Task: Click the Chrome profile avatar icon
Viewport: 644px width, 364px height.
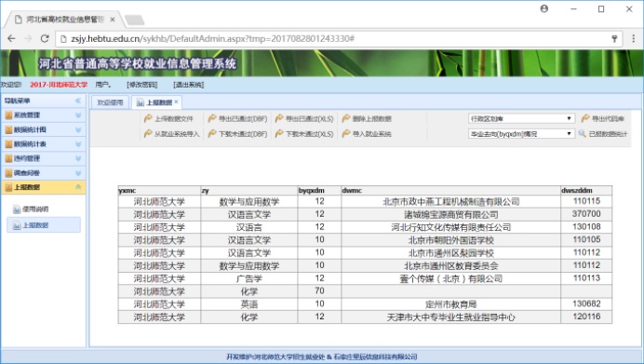Action: point(544,8)
